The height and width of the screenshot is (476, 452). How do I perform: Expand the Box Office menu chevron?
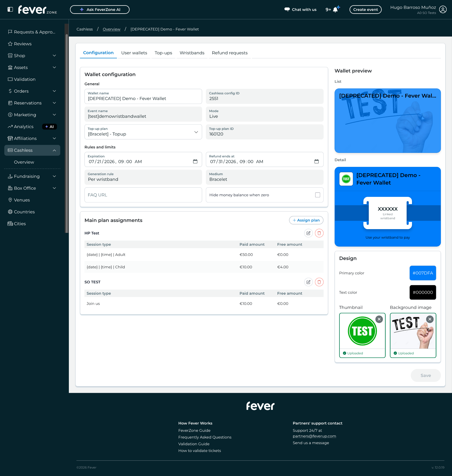(54, 188)
